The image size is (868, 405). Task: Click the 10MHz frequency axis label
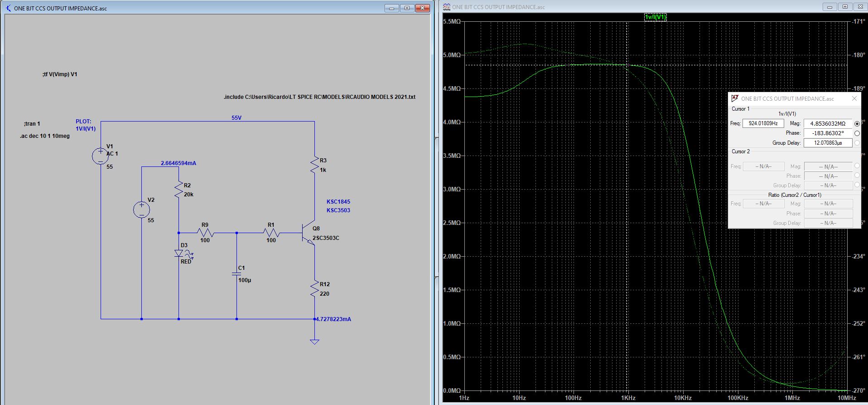click(846, 398)
